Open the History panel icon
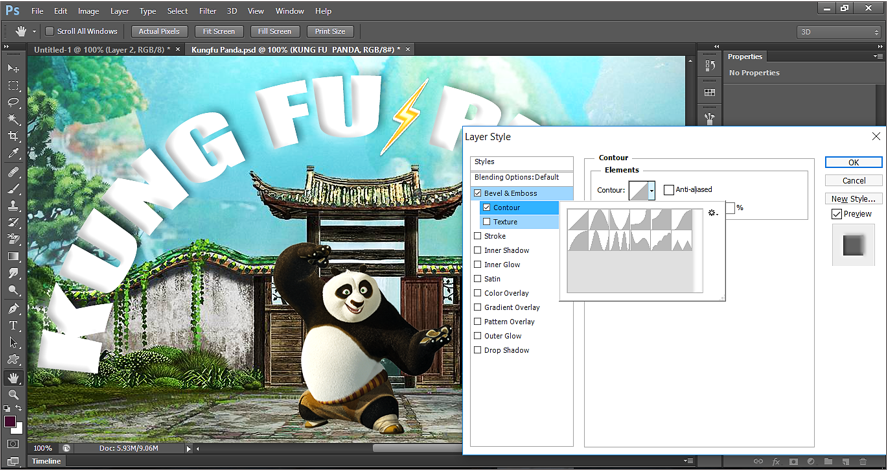Viewport: 889px width, 471px height. (x=710, y=66)
